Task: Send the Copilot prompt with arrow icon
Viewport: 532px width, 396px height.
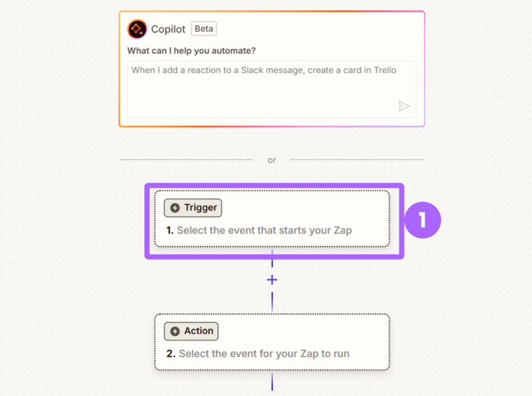Action: tap(403, 106)
